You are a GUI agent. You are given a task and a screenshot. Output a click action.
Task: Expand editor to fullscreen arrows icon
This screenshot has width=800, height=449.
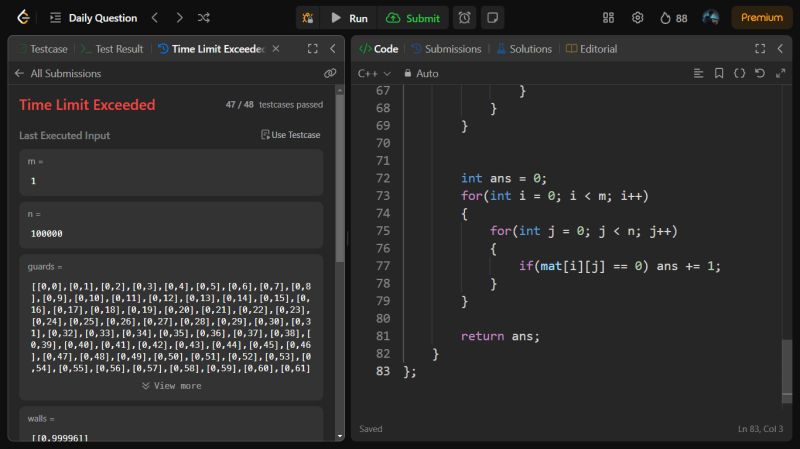point(781,73)
